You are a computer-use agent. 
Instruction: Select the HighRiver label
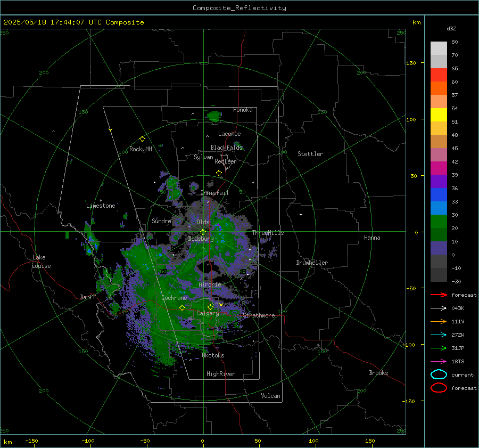(221, 374)
